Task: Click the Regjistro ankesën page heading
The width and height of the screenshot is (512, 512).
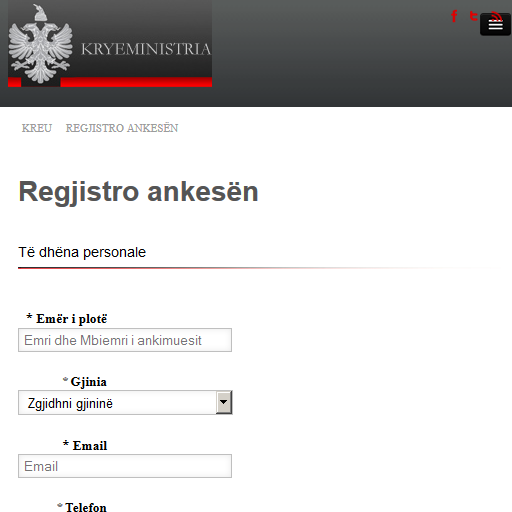Action: pos(138,192)
